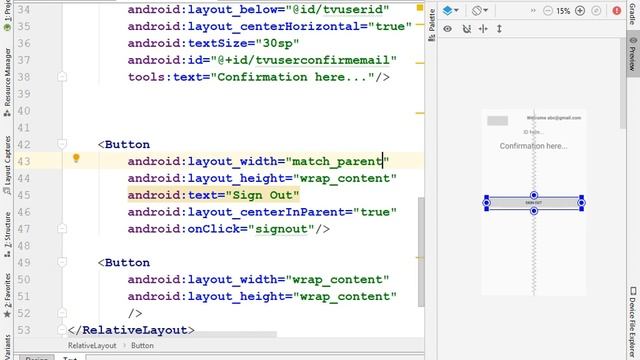This screenshot has height=360, width=640.
Task: Click the vertical expand arrows icon
Action: tap(499, 29)
